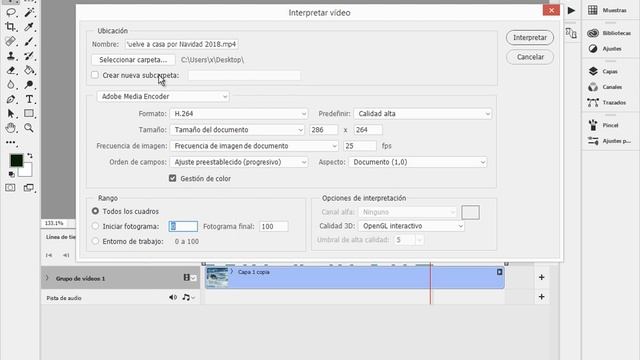Add audio to the Pista de audio track

[541, 296]
